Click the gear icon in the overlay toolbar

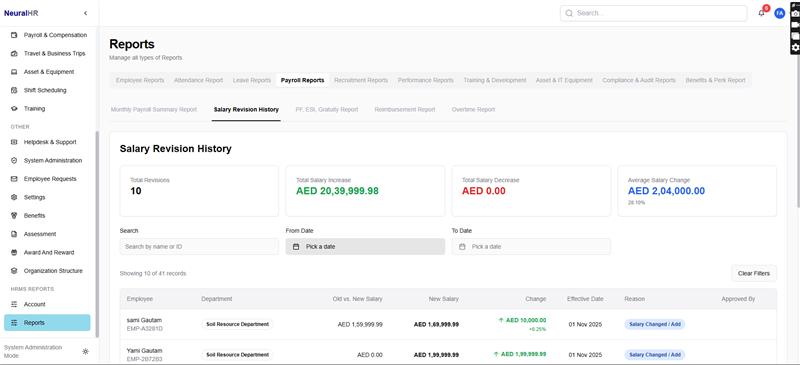pos(795,47)
